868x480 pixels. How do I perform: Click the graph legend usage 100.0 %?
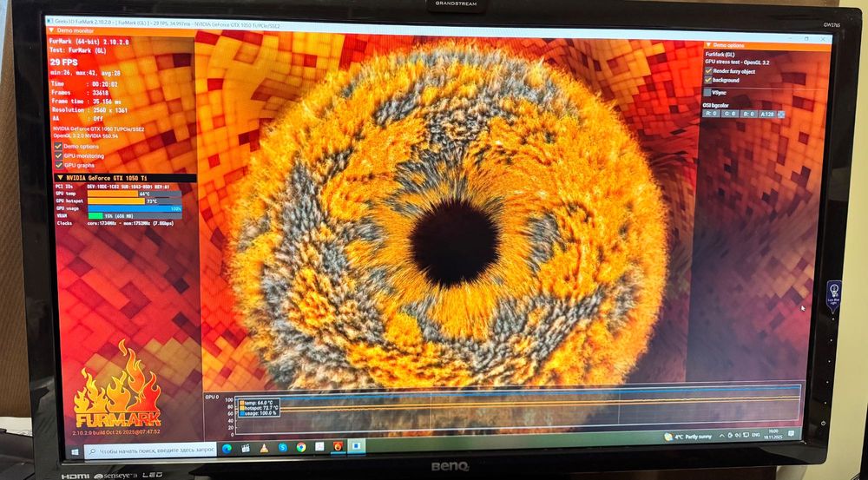pyautogui.click(x=258, y=413)
